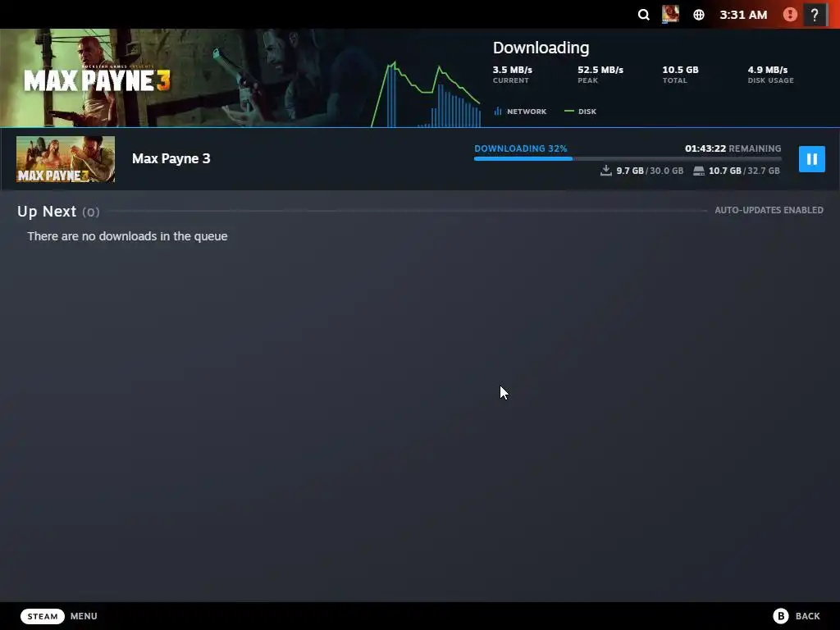Click the 9.7 GB / 30.0 GB text
The height and width of the screenshot is (630, 840).
pos(650,171)
